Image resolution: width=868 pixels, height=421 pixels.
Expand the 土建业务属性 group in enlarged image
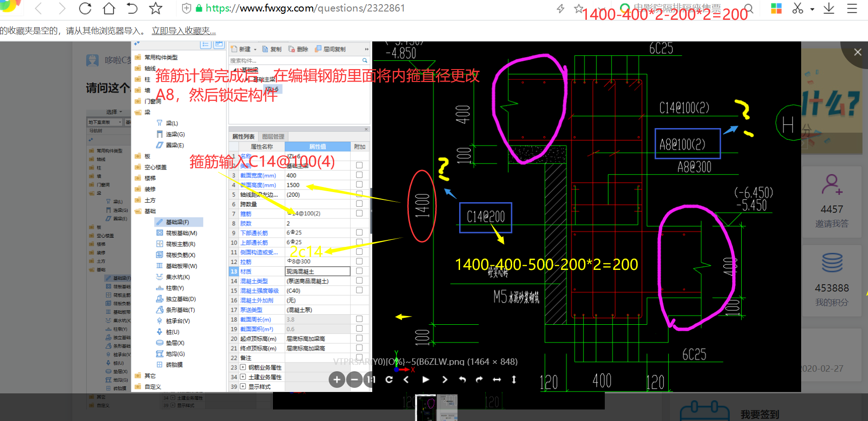[x=243, y=377]
